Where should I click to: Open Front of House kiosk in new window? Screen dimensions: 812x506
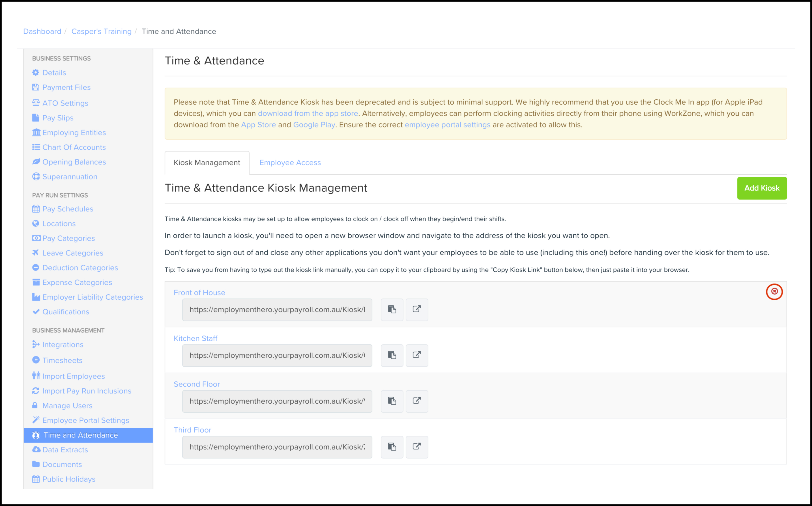coord(416,310)
